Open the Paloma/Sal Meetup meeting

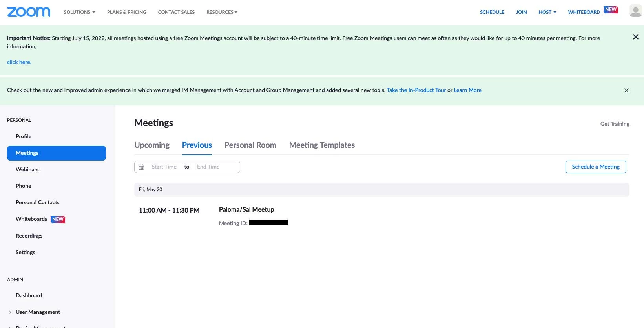(246, 209)
